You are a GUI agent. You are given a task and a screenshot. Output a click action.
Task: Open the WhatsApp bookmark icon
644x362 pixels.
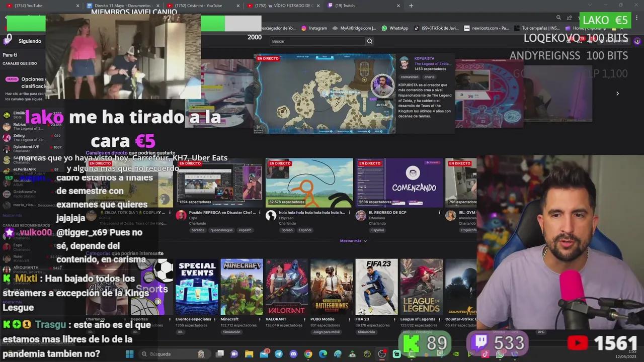coord(384,29)
